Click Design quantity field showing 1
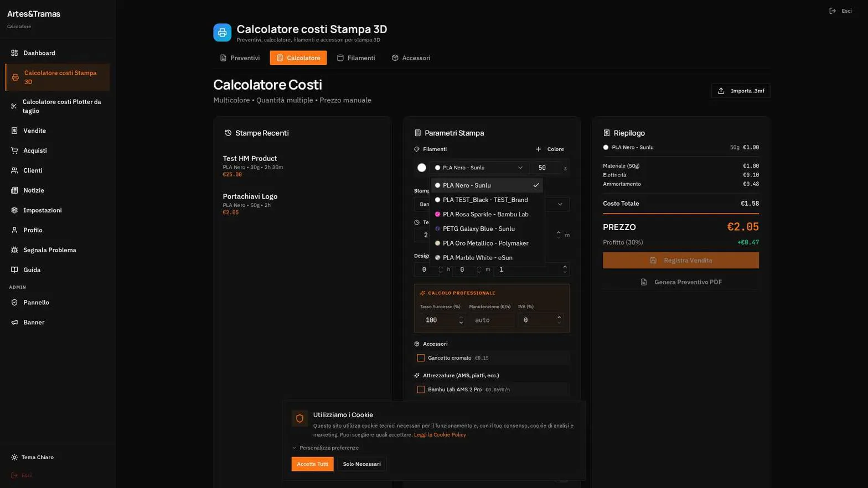This screenshot has height=488, width=868. coord(531,269)
